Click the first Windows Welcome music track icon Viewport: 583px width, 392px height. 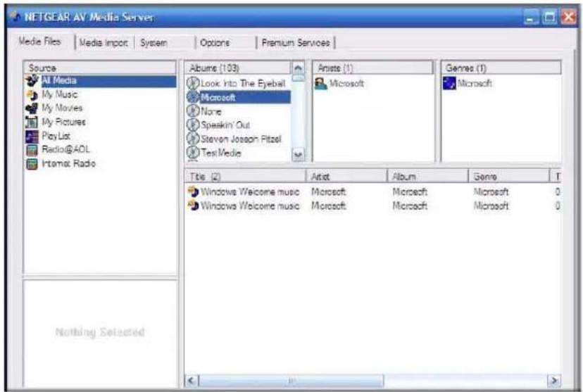(x=194, y=191)
